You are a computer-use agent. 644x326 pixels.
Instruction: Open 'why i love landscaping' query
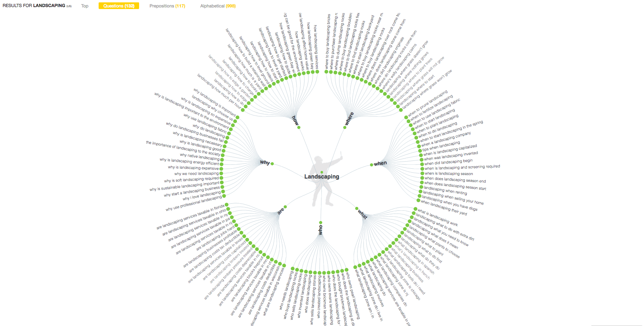pos(202,196)
